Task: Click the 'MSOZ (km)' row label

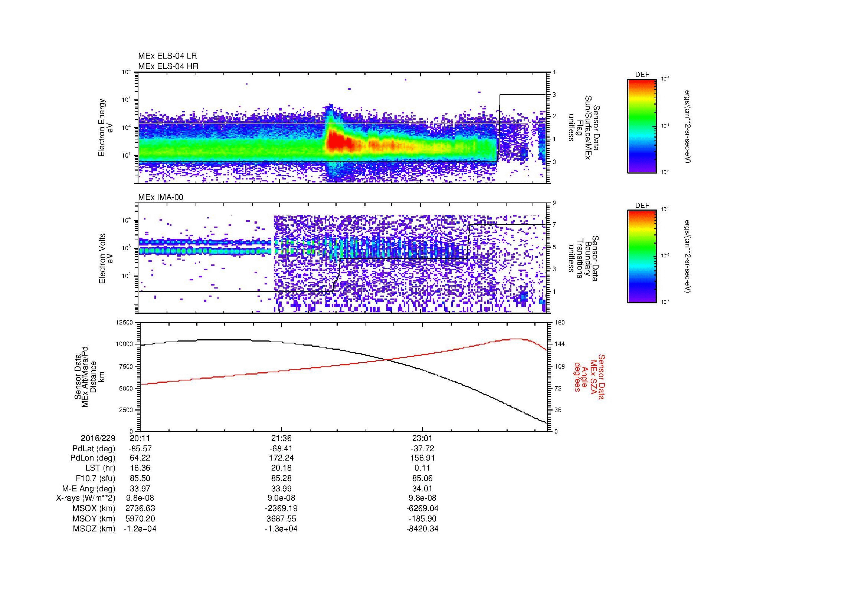Action: (94, 529)
